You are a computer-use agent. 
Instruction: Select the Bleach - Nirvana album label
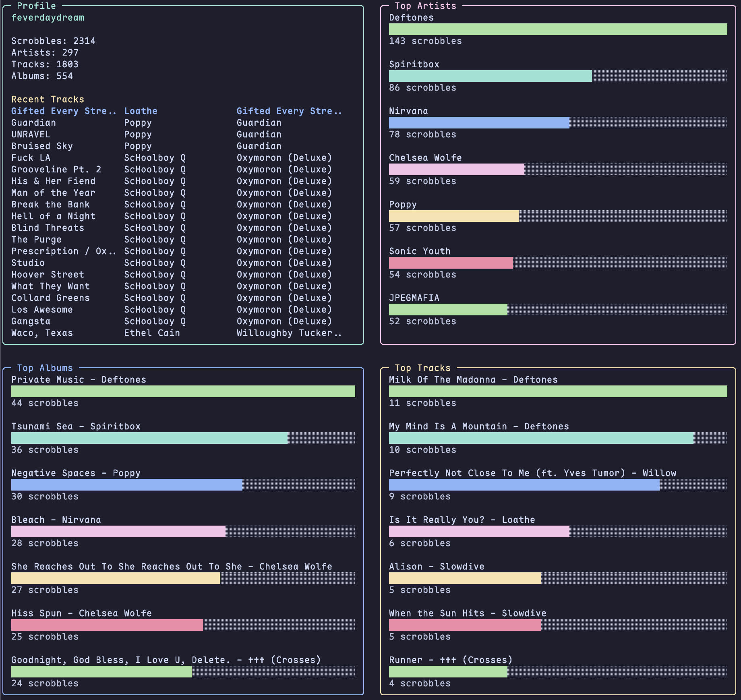click(56, 520)
